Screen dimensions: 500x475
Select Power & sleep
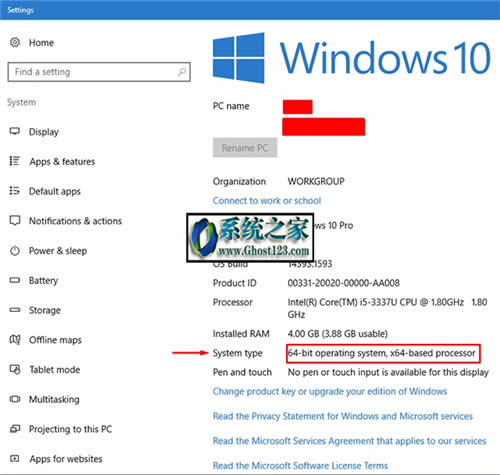click(x=58, y=251)
